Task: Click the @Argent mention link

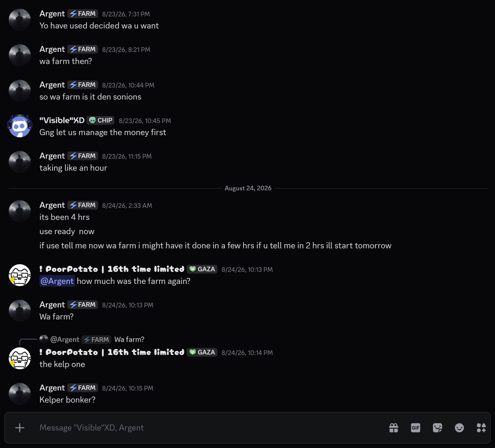Action: point(57,281)
